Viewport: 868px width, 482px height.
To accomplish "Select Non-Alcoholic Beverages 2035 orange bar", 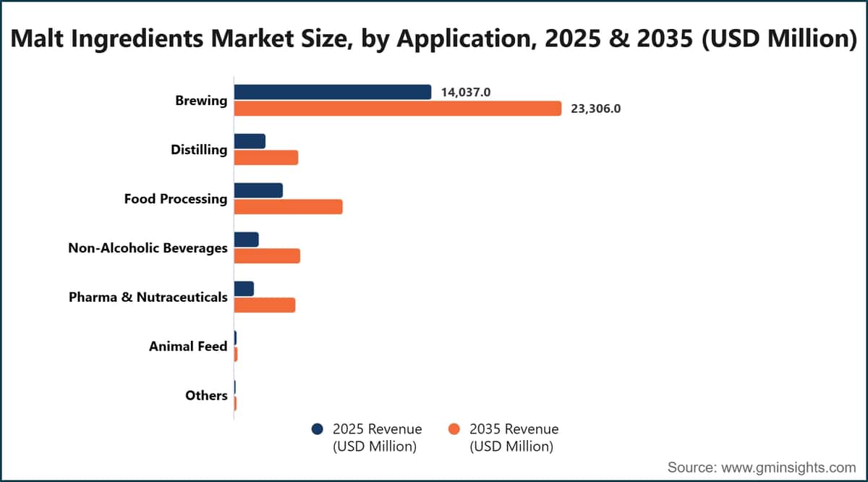I will click(x=267, y=255).
